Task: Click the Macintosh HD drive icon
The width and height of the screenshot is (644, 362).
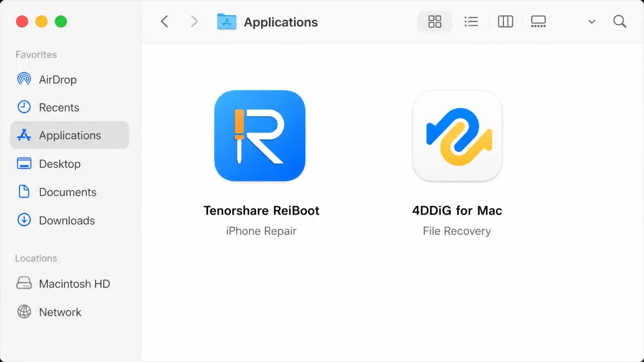Action: point(24,283)
